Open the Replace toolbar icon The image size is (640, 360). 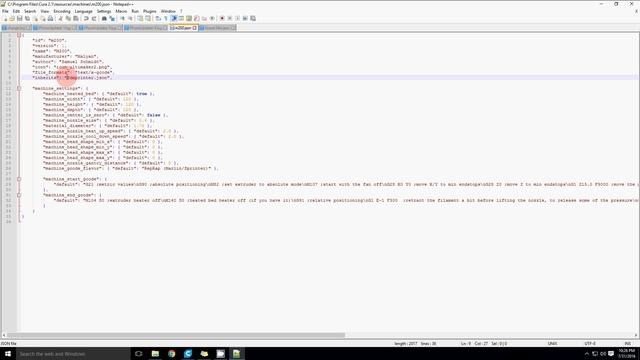[x=112, y=18]
